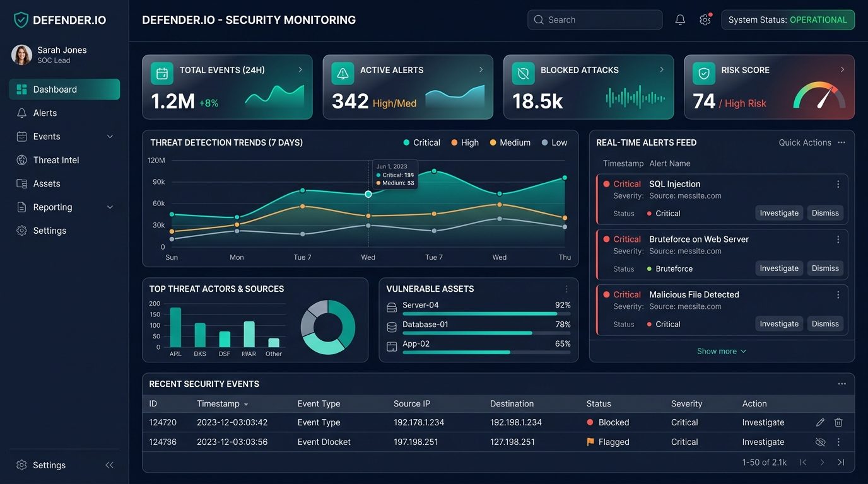
Task: Click the Blocked Attacks shield icon
Action: click(523, 73)
